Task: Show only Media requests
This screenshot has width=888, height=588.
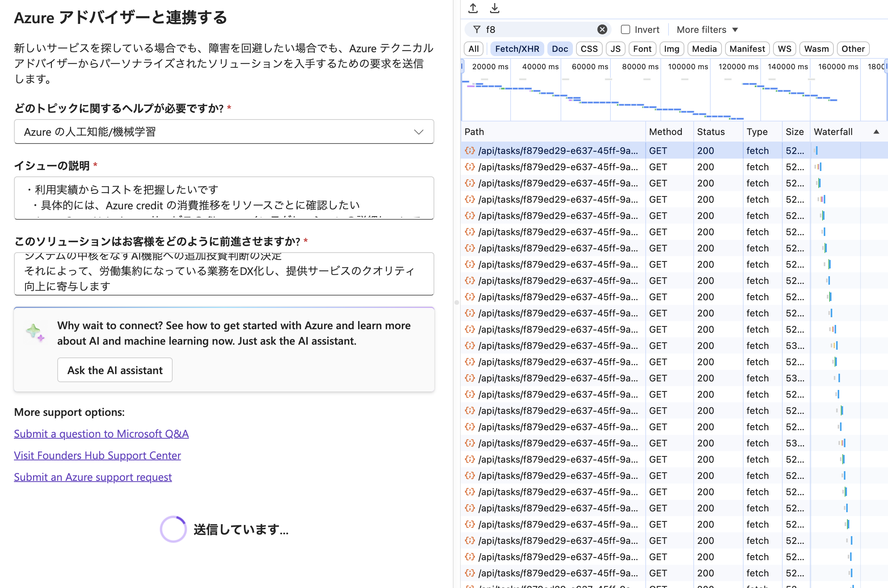Action: pos(704,49)
